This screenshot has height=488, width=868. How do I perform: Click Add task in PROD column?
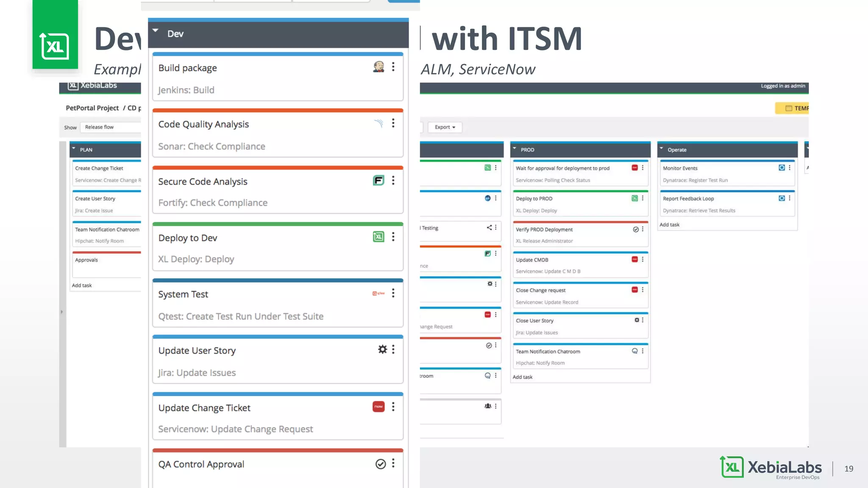[523, 377]
